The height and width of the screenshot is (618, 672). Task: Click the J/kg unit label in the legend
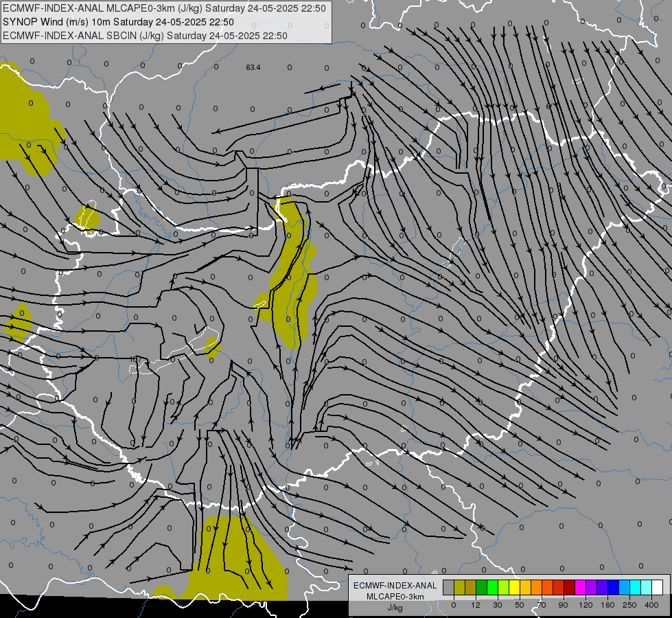(x=395, y=607)
